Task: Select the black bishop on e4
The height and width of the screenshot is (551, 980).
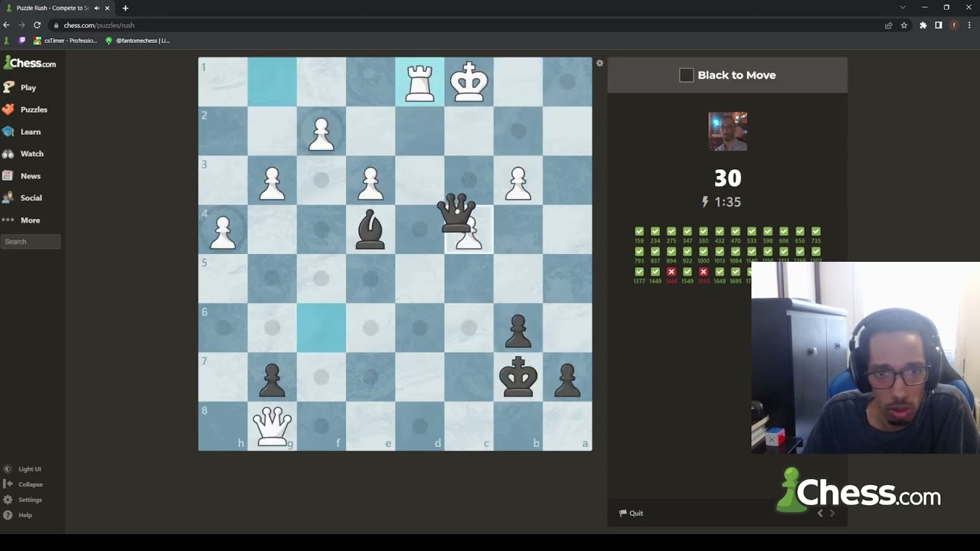Action: pos(371,229)
